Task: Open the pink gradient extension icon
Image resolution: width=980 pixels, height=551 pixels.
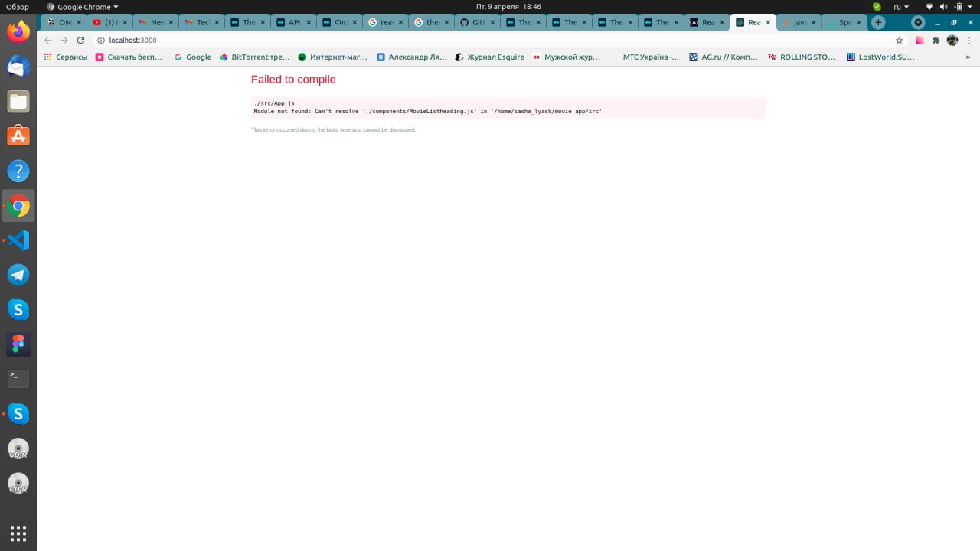Action: (x=920, y=41)
